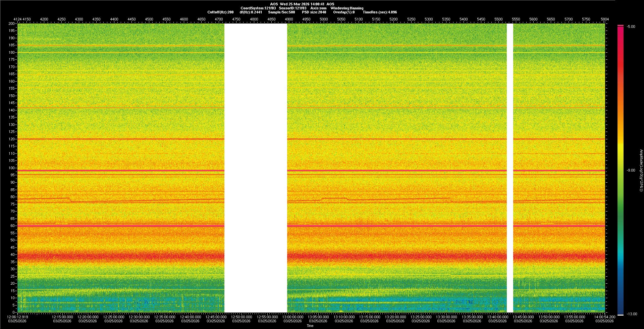The height and width of the screenshot is (329, 644).
Task: Click the Cutoff(Hz):200 parameter text
Action: click(x=220, y=12)
